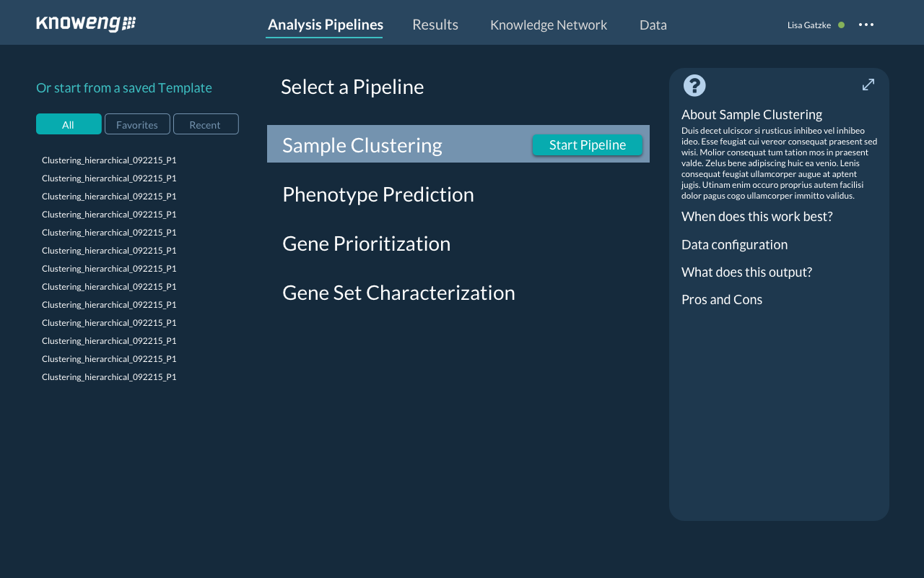Viewport: 924px width, 578px height.
Task: Show All saved templates
Action: [69, 124]
